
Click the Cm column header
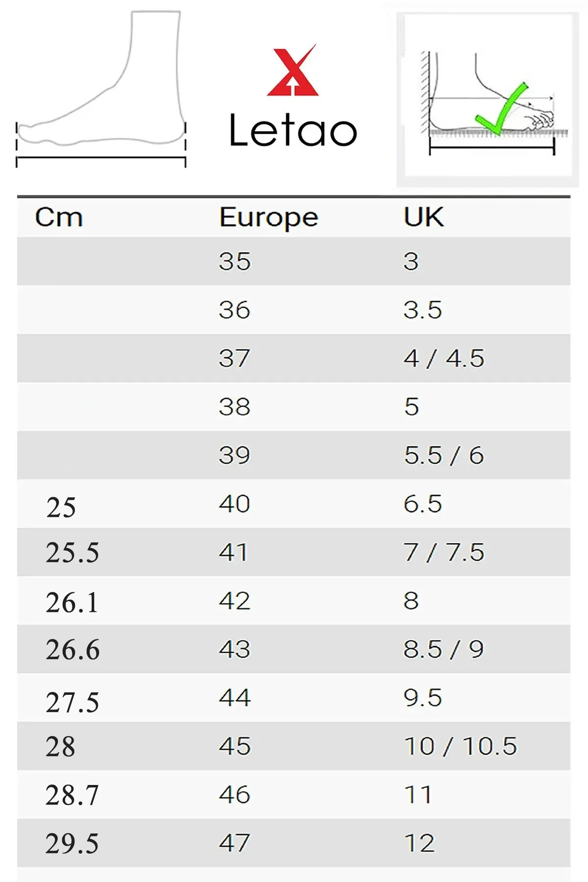click(59, 217)
